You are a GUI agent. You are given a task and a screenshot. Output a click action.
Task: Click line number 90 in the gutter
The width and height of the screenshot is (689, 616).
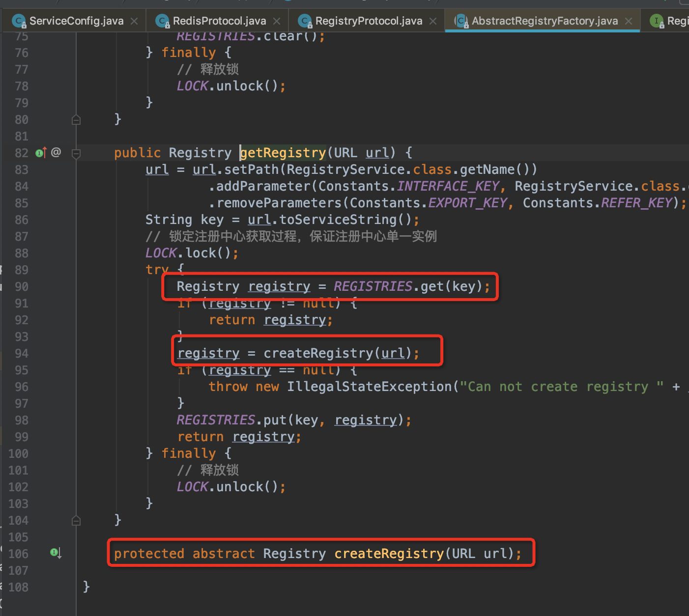(22, 286)
